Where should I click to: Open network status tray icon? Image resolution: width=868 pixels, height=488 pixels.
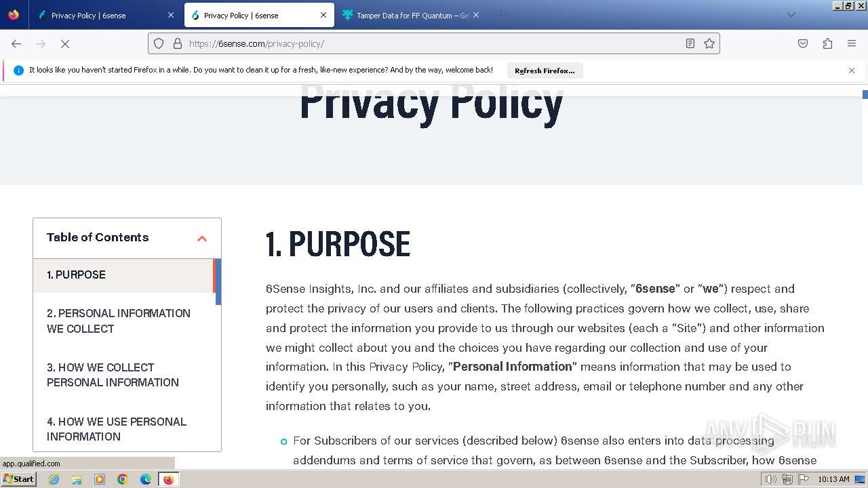(x=787, y=479)
